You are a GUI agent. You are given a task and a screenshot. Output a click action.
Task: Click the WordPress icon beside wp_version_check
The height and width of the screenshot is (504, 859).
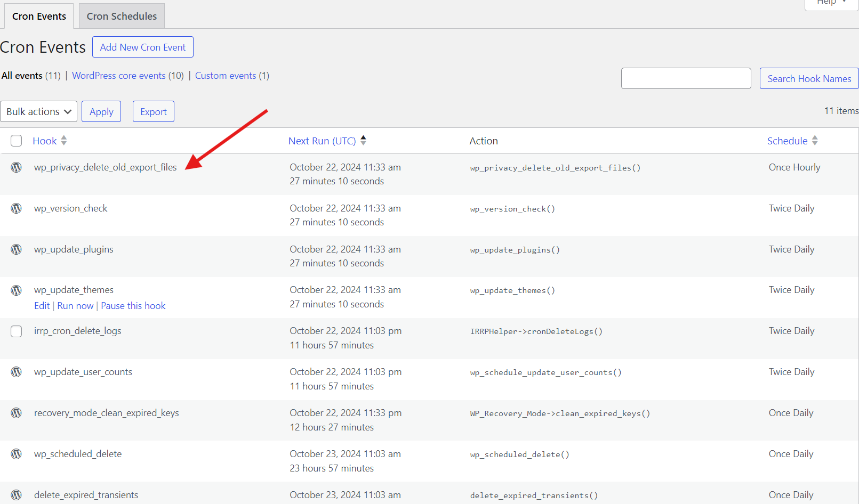pos(16,208)
